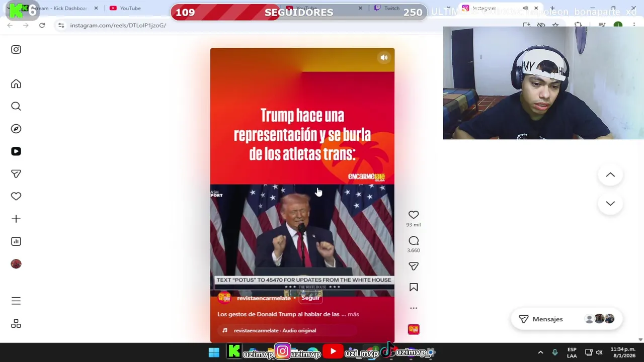This screenshot has height=362, width=644.
Task: Open ESP LAA language switcher
Action: click(572, 352)
